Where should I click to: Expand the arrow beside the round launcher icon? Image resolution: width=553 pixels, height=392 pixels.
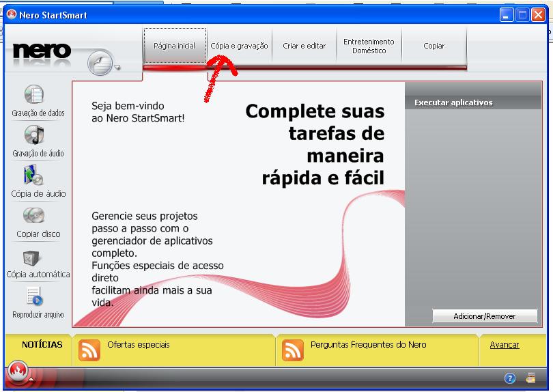[117, 67]
